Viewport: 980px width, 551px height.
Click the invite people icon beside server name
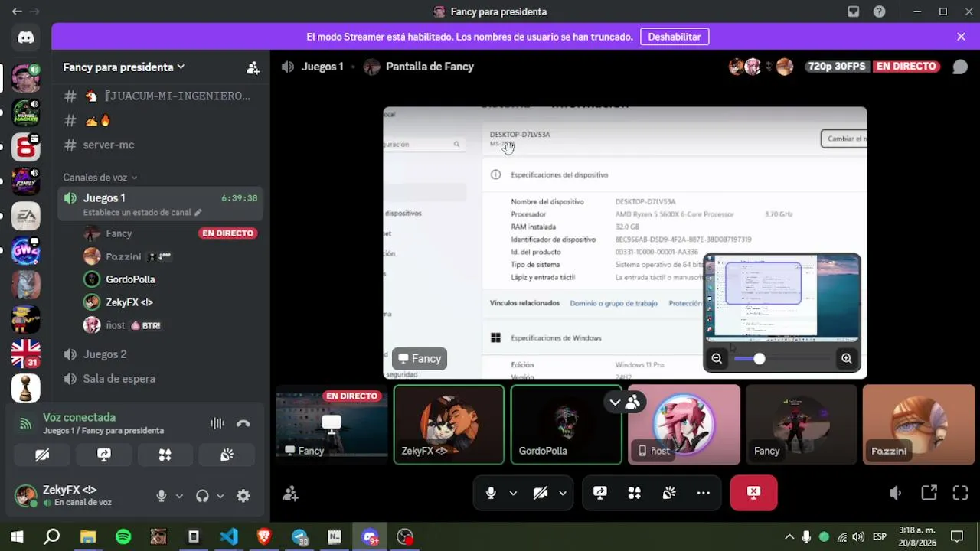pos(253,67)
